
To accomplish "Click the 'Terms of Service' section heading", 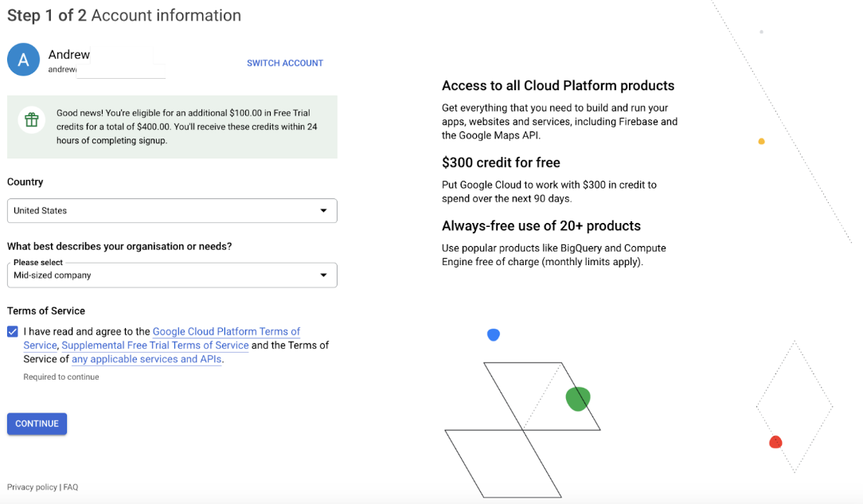I will [x=46, y=311].
